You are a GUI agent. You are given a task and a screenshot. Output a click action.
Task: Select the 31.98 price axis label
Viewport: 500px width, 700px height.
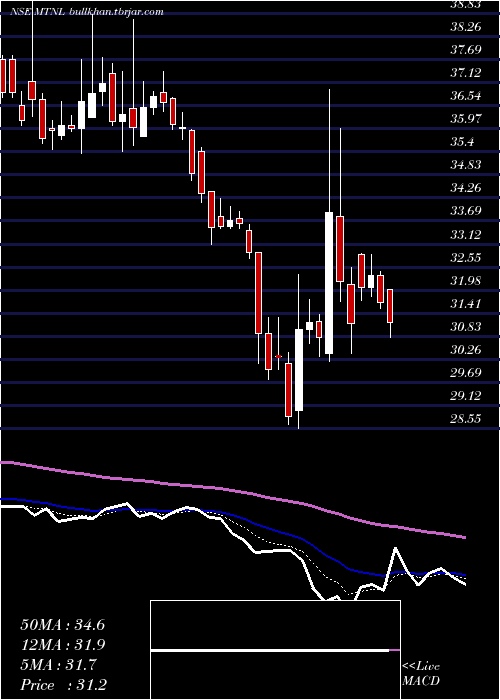click(466, 280)
